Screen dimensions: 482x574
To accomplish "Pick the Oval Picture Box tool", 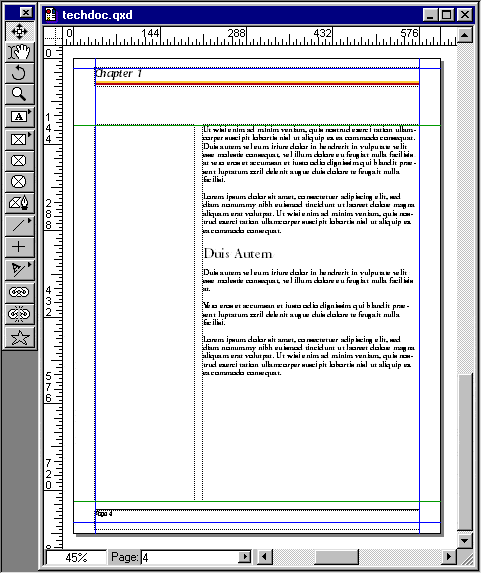I will (x=19, y=182).
